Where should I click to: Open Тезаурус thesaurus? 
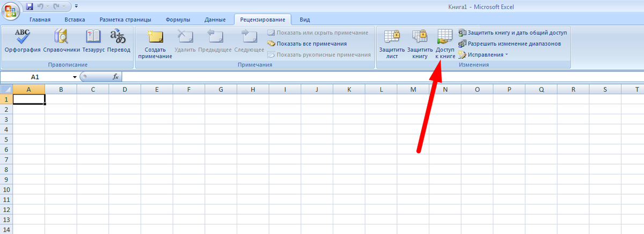tap(93, 41)
